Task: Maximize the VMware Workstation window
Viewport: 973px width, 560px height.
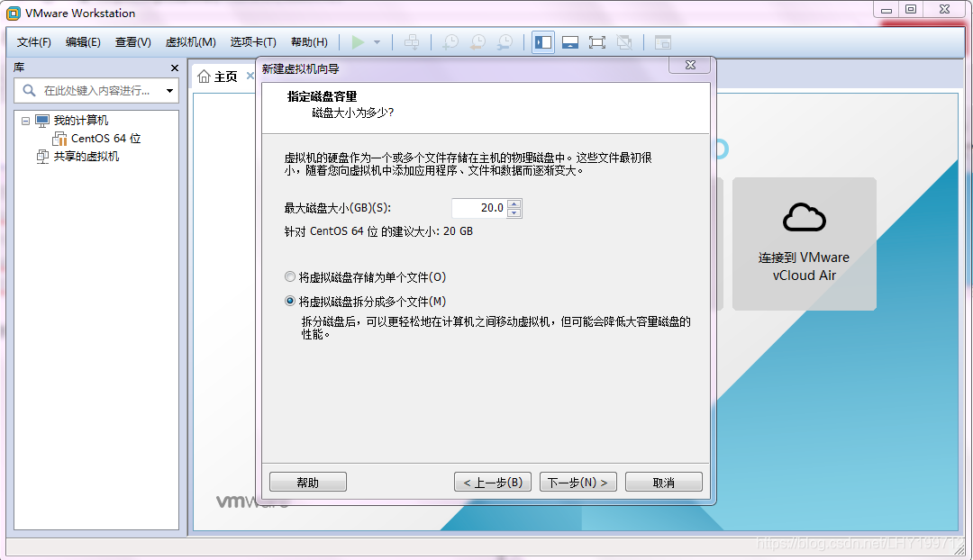Action: (911, 9)
